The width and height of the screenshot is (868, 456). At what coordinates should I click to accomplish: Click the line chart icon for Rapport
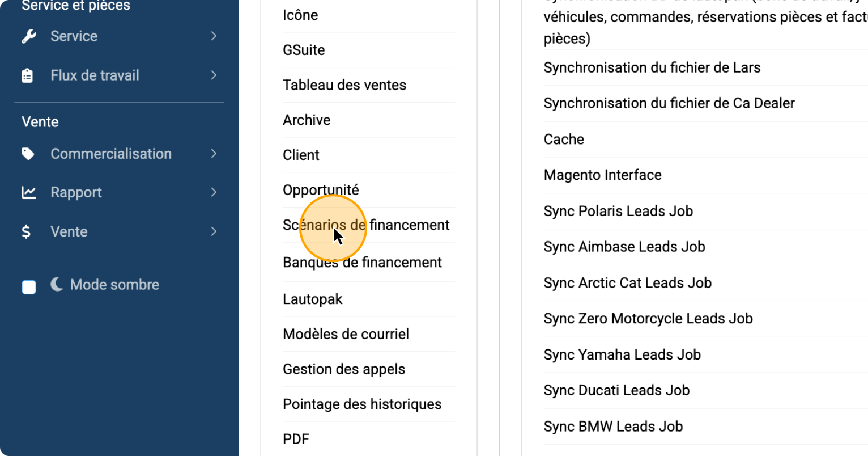28,192
